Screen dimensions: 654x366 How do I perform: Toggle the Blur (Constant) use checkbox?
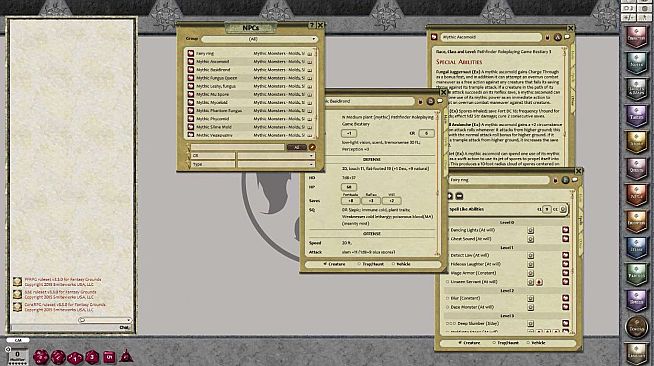448,298
